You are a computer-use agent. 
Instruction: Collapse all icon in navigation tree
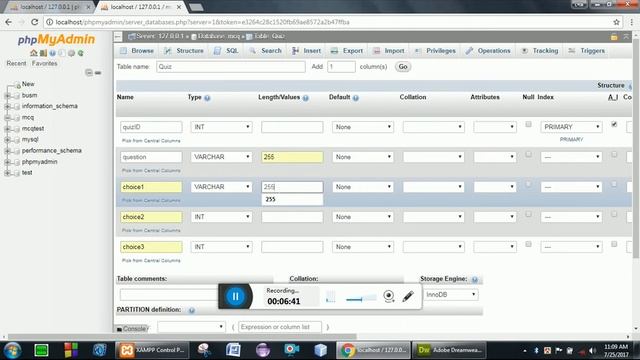pyautogui.click(x=89, y=73)
